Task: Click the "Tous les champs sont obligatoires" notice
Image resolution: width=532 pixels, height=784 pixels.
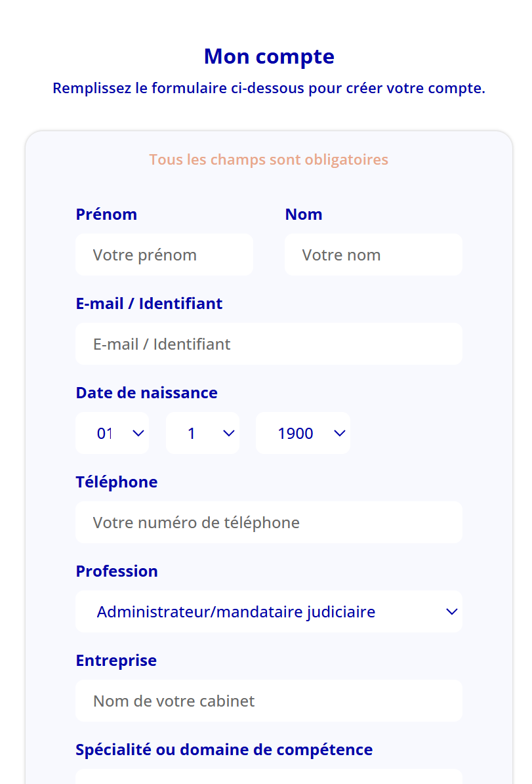Action: click(268, 159)
